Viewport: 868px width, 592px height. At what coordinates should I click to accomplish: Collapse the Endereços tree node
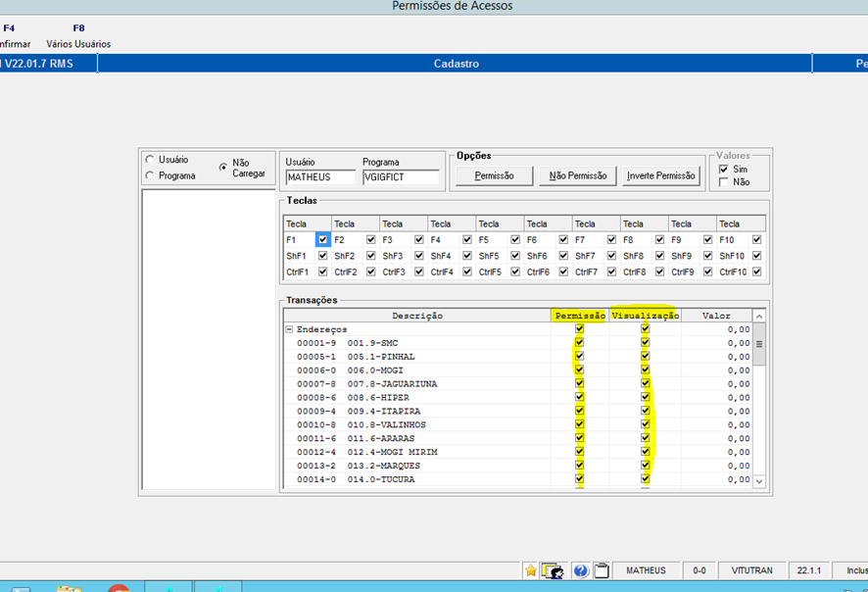(289, 329)
